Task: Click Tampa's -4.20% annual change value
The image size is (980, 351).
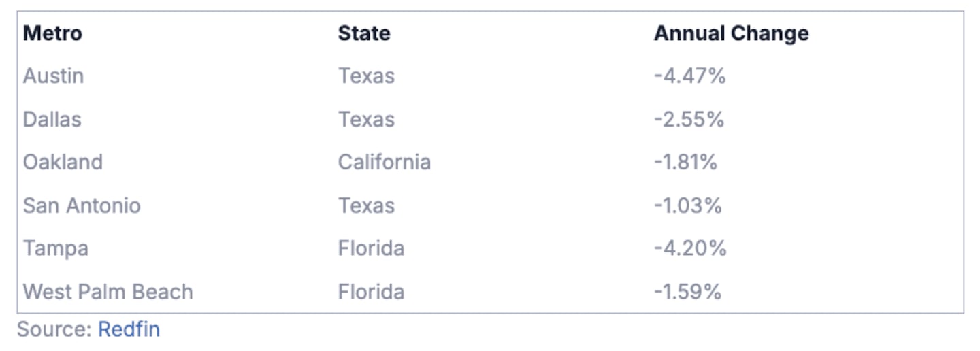Action: tap(690, 249)
